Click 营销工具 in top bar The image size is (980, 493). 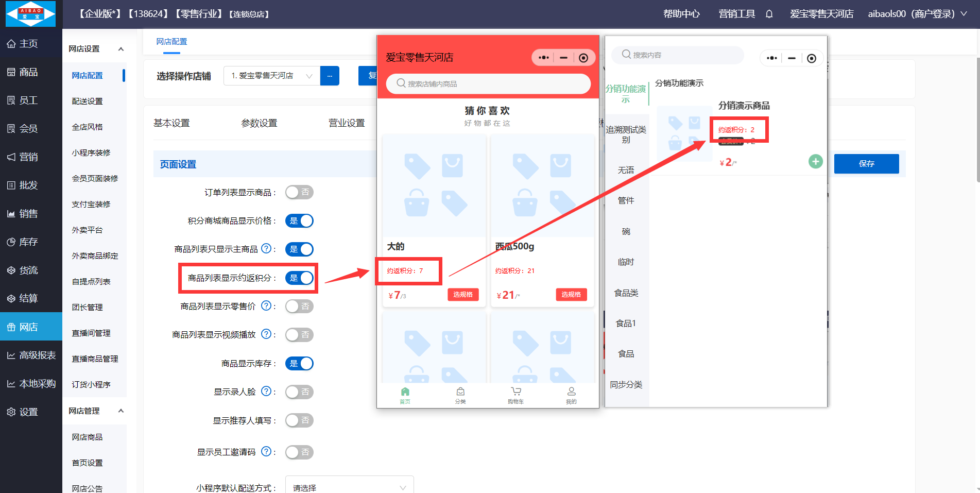click(x=736, y=14)
